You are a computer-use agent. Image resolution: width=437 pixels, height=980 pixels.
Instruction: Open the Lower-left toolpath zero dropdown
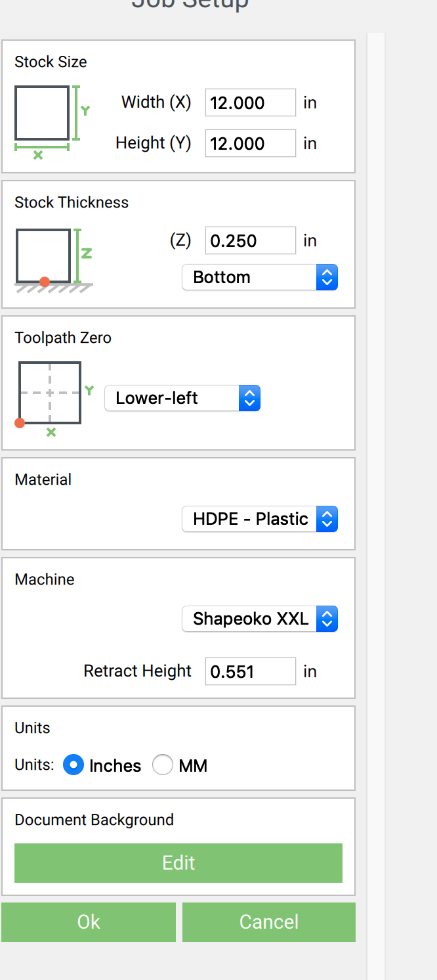(x=182, y=398)
